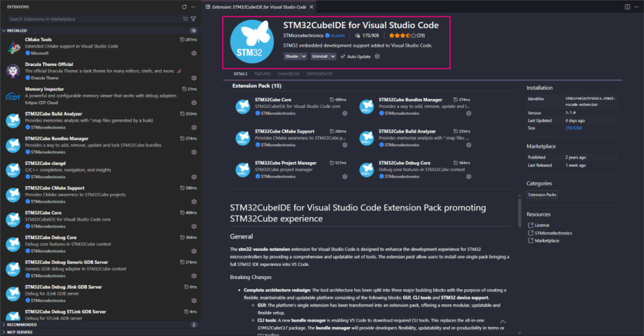The width and height of the screenshot is (644, 336).
Task: Click the 170,908 install count
Action: (367, 36)
